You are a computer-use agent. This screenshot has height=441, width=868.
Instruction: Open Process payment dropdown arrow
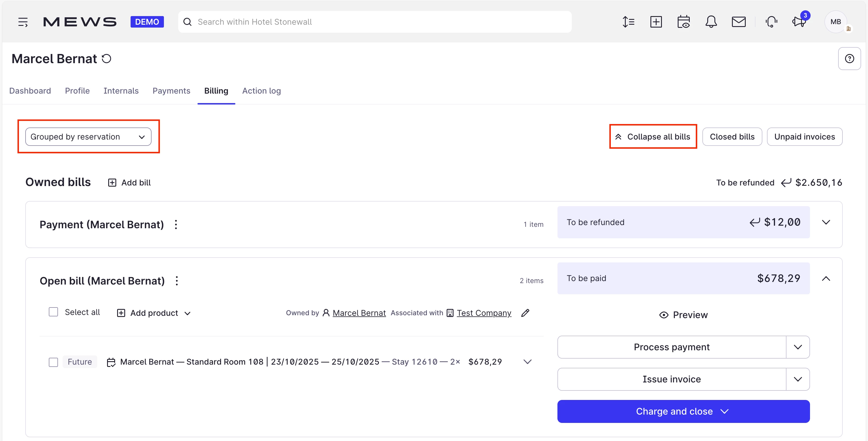[x=798, y=347]
